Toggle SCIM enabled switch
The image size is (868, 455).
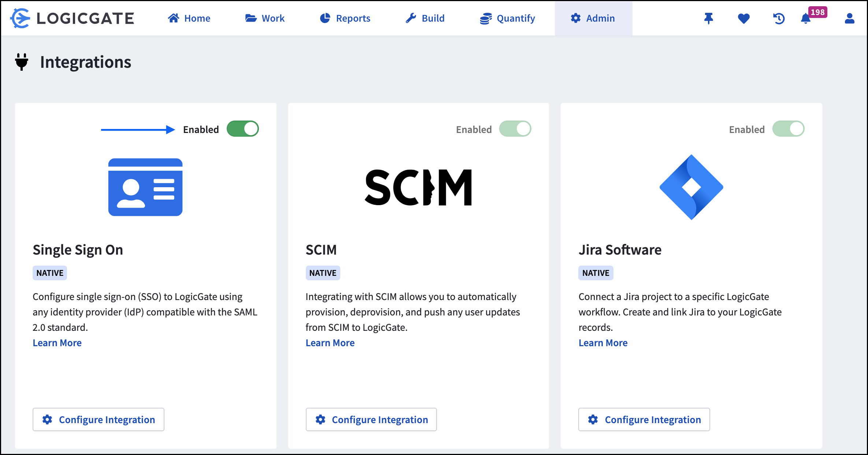[515, 129]
